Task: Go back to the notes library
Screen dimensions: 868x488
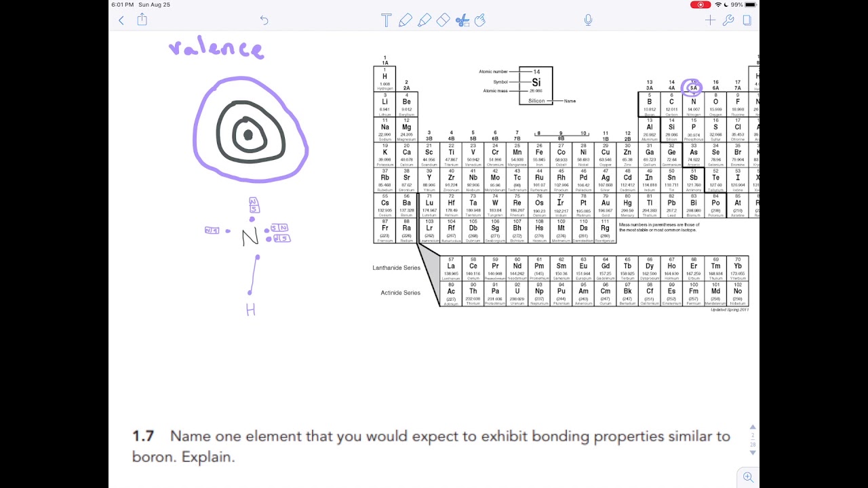Action: [x=121, y=20]
